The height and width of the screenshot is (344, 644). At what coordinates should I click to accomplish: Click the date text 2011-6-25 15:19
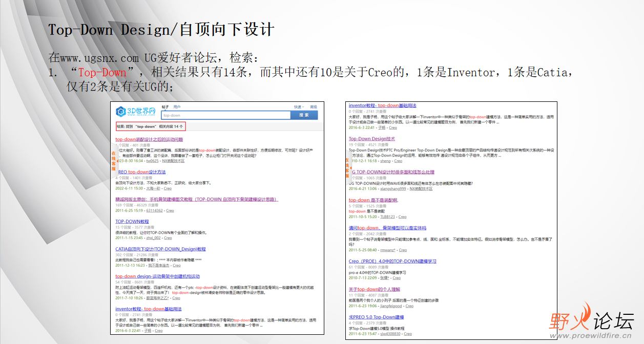pyautogui.click(x=129, y=210)
